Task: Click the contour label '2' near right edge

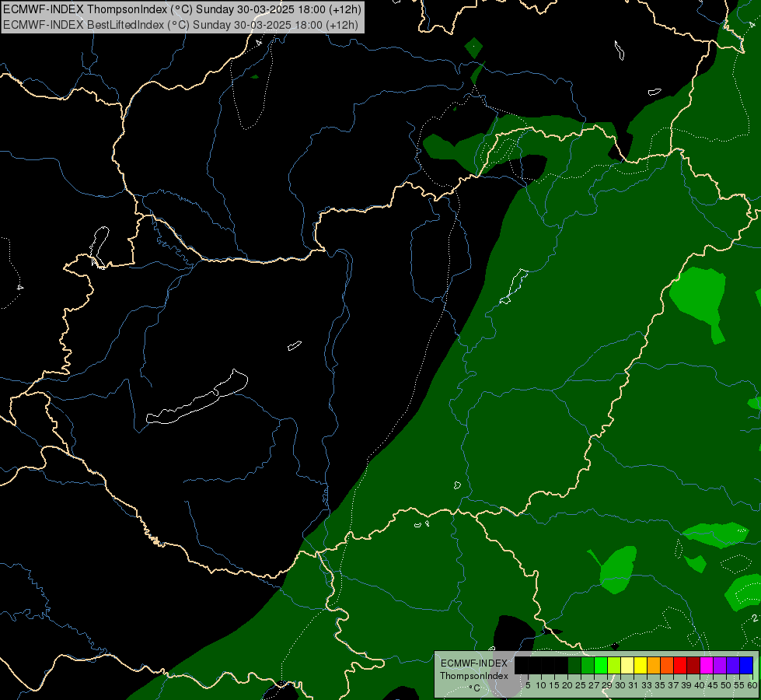Action: tap(756, 618)
